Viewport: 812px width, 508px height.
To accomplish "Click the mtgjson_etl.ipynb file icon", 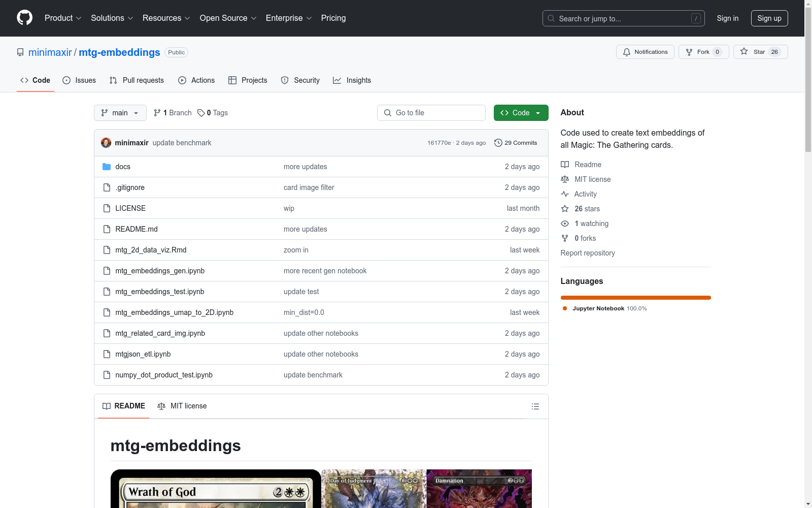I will [x=107, y=354].
